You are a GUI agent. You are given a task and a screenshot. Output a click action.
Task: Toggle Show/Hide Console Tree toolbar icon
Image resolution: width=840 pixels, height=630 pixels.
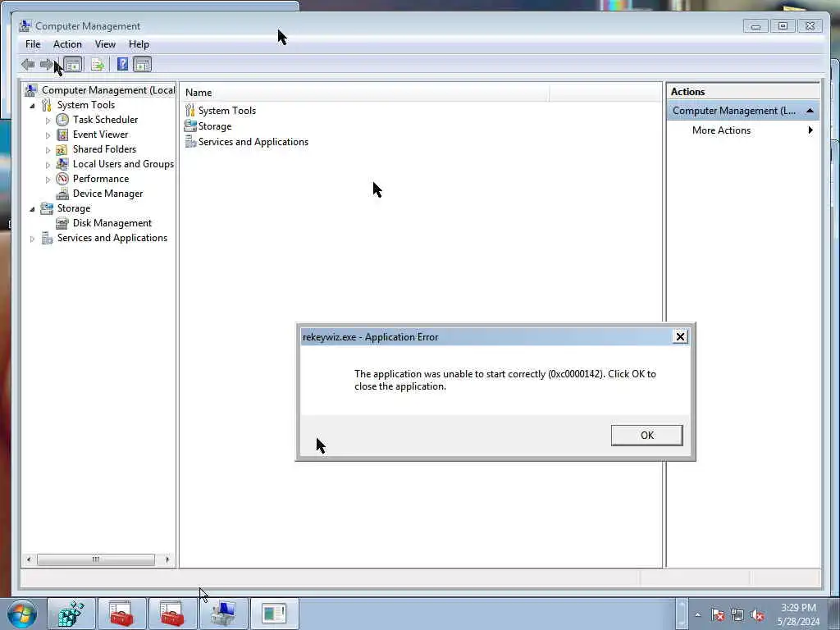coord(73,65)
